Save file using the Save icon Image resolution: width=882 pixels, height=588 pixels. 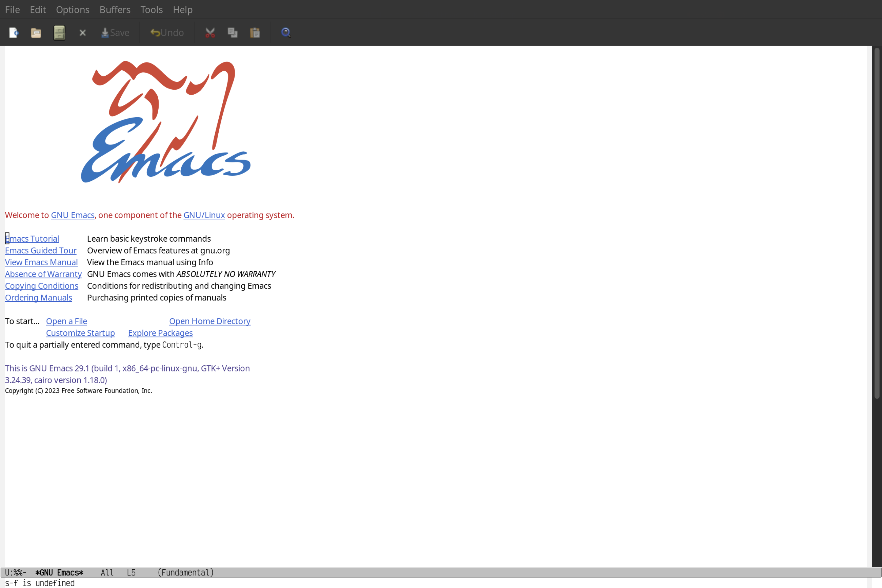(x=114, y=32)
